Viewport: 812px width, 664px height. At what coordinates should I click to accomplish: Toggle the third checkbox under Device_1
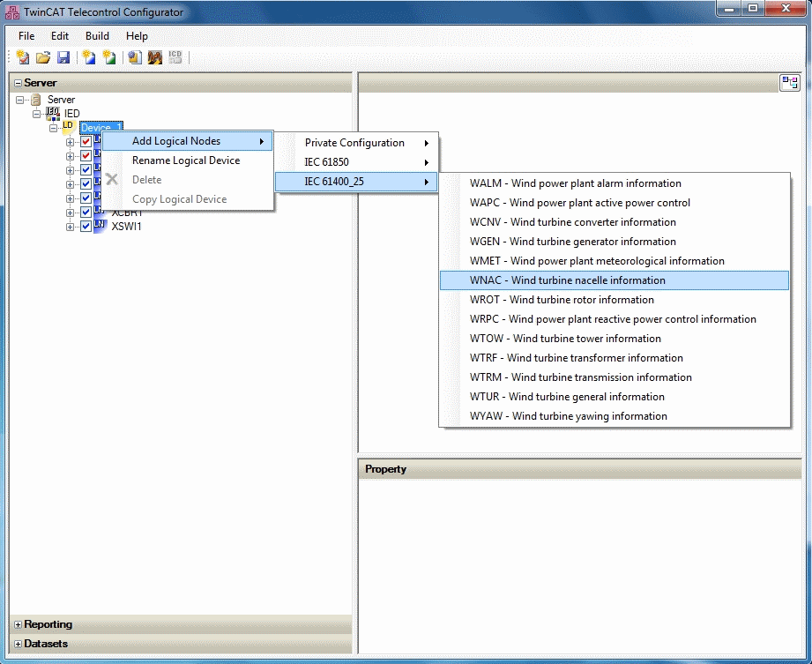[x=86, y=170]
